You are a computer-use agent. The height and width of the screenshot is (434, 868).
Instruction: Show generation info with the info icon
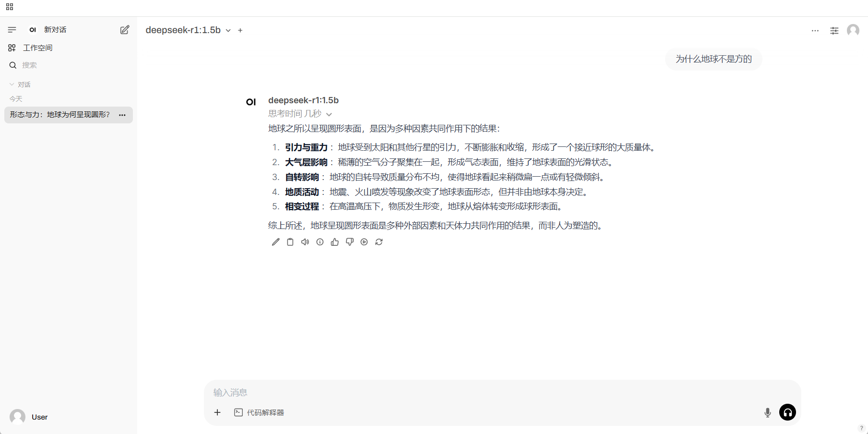[320, 242]
